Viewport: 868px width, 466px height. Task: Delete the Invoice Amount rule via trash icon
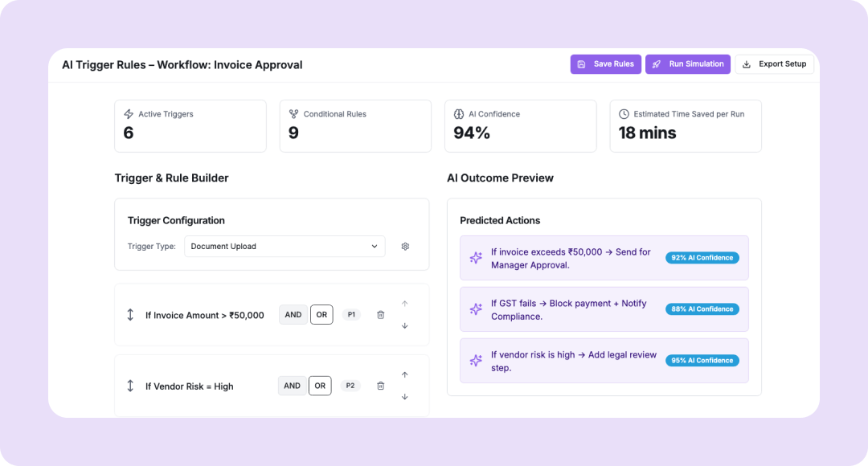click(381, 315)
